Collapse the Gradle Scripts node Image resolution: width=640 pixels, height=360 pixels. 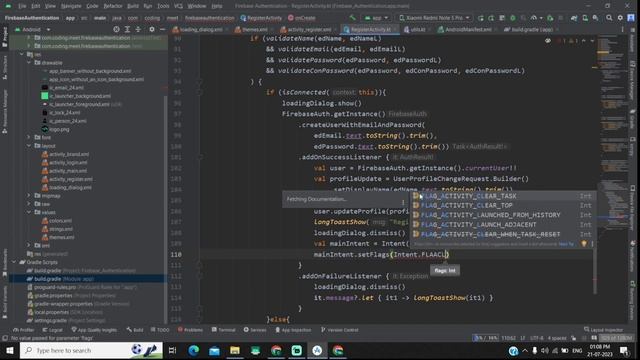pyautogui.click(x=15, y=262)
